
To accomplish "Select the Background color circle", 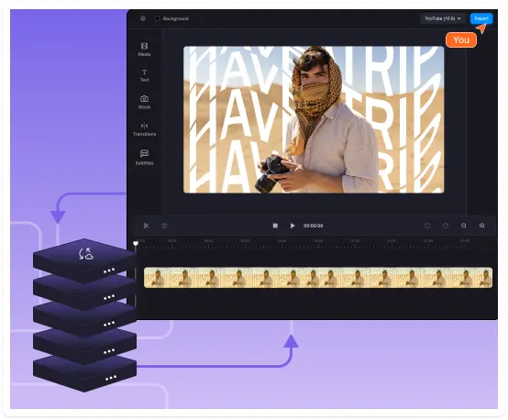I will coord(157,18).
